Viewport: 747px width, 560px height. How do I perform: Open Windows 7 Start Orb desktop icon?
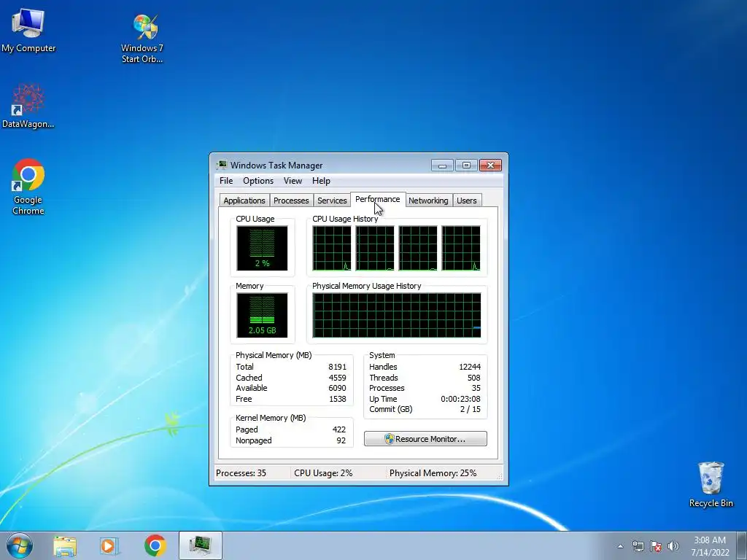click(x=142, y=38)
